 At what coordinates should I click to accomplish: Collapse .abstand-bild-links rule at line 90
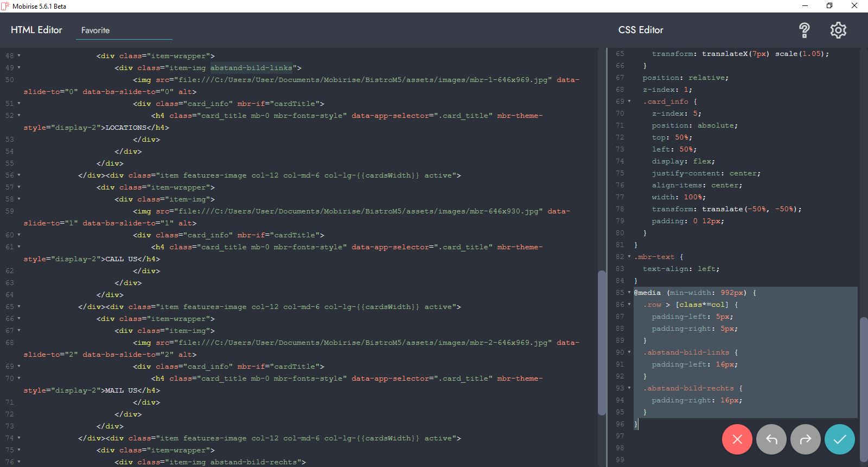tap(629, 352)
